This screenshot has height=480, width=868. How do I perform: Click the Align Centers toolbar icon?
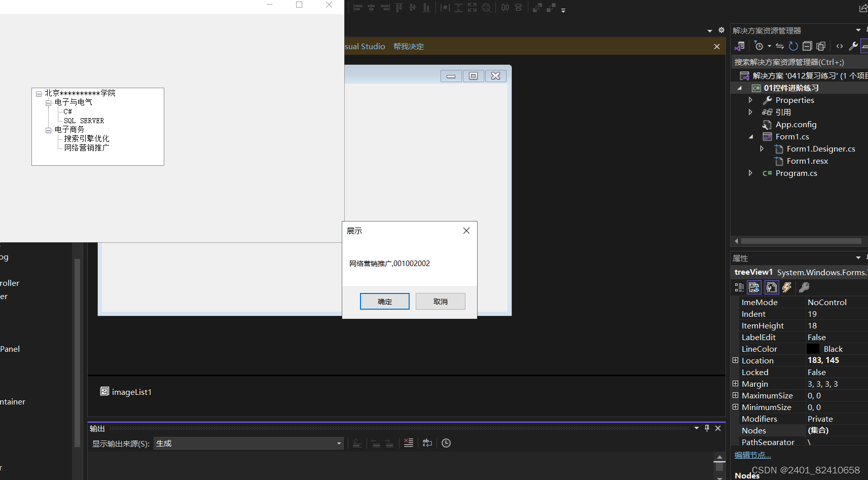tap(371, 8)
